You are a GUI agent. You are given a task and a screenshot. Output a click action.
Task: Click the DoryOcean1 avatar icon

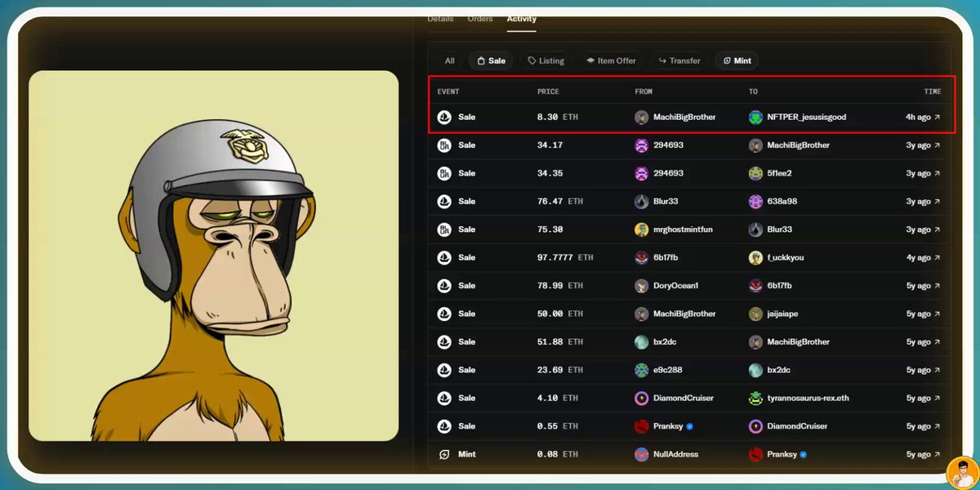(642, 286)
